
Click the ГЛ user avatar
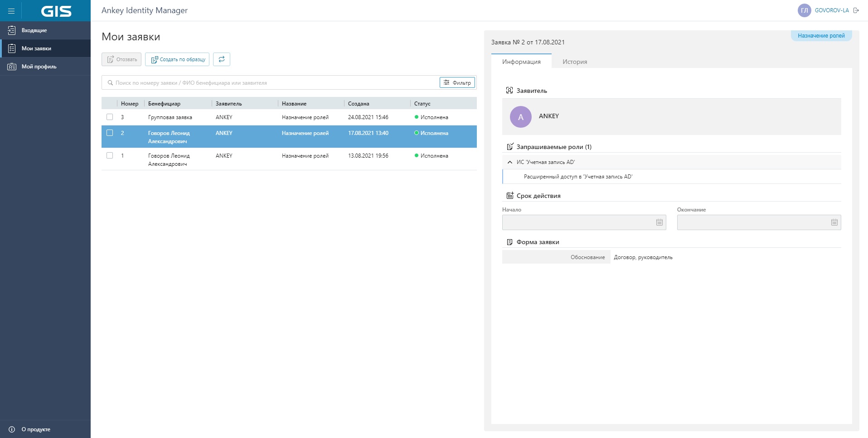tap(804, 10)
